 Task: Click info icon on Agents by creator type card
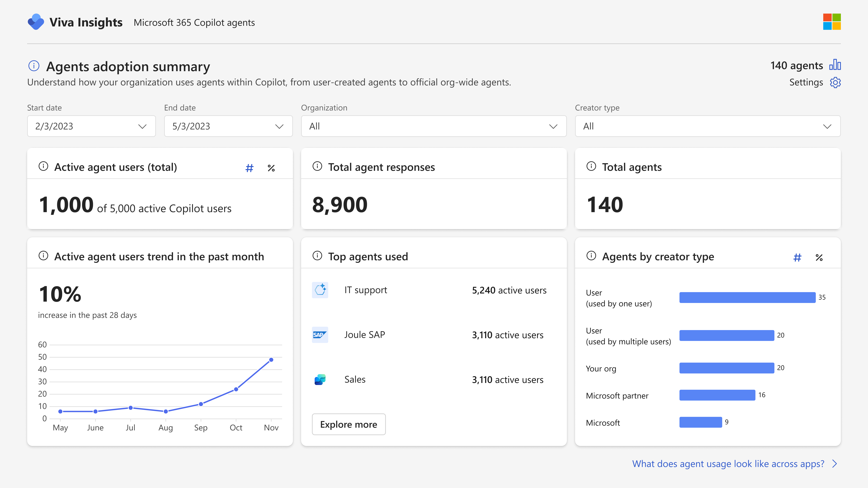click(x=591, y=256)
